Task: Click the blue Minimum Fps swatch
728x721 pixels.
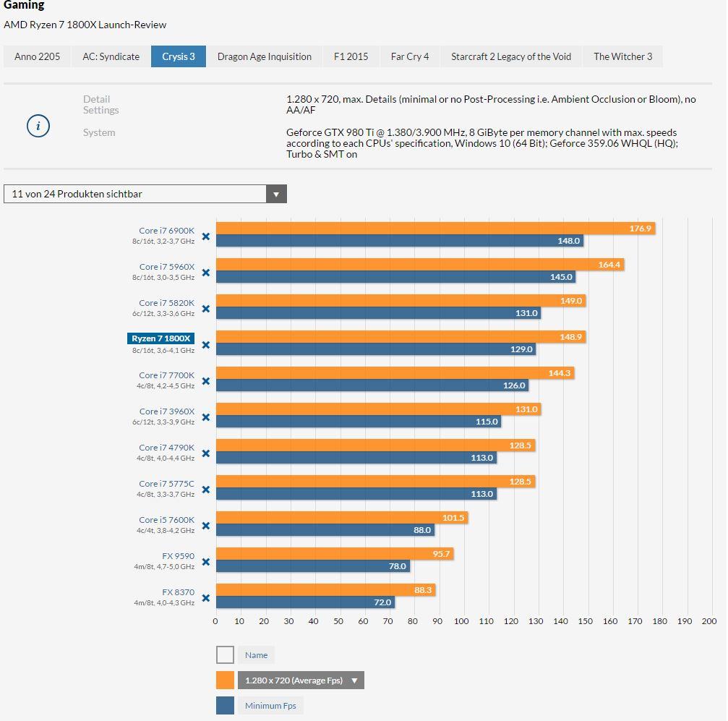Action: pyautogui.click(x=225, y=706)
